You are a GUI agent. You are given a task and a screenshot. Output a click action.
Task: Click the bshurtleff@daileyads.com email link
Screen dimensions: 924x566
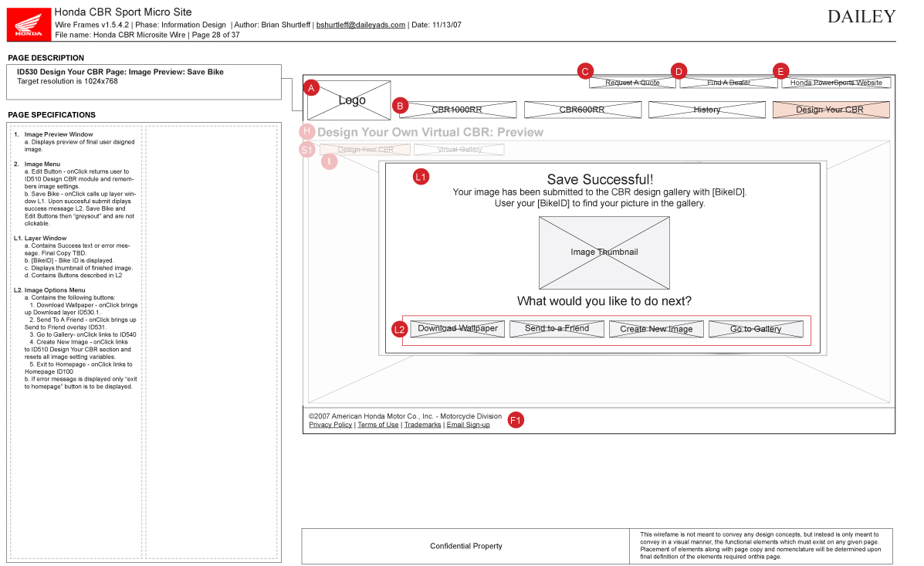[360, 25]
